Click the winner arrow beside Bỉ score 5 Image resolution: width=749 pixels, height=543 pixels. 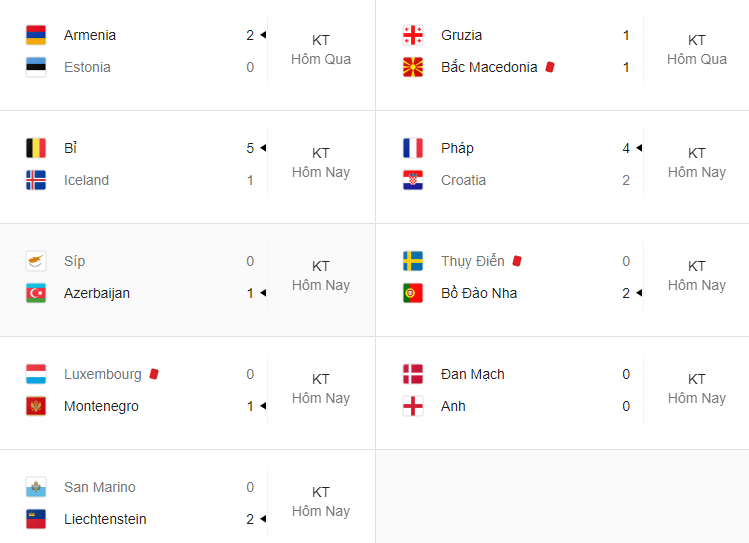click(263, 148)
